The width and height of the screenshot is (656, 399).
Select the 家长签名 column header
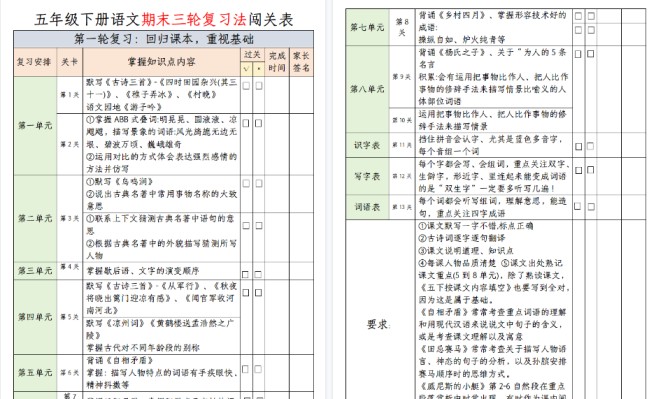coord(301,62)
